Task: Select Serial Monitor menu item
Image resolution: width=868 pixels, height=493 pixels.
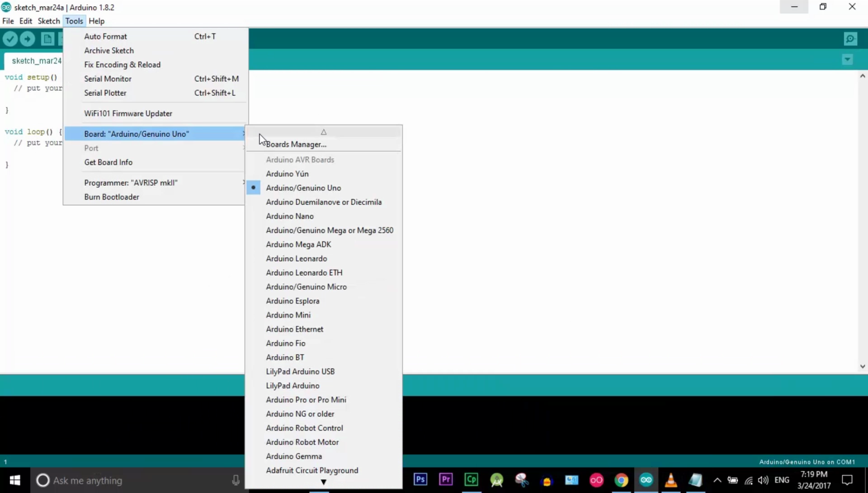Action: [x=107, y=78]
